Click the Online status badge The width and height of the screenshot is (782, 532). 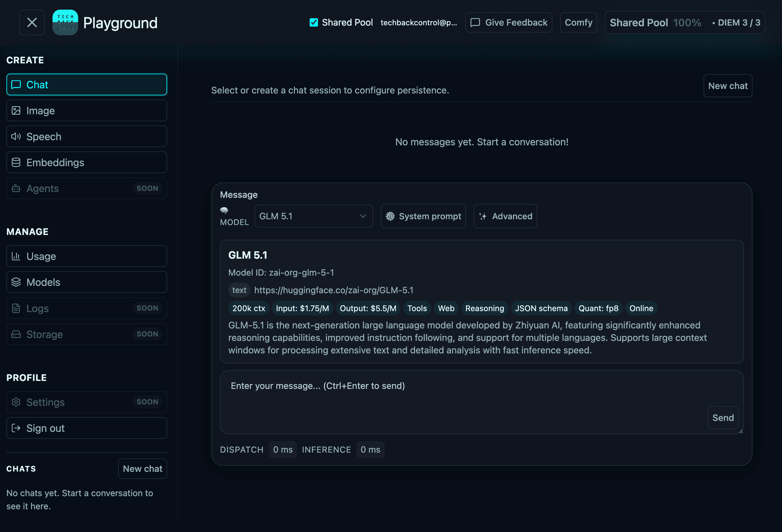[641, 308]
